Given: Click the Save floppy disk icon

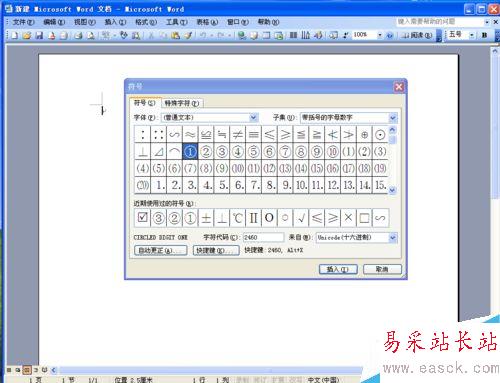Looking at the screenshot, I should click(39, 35).
